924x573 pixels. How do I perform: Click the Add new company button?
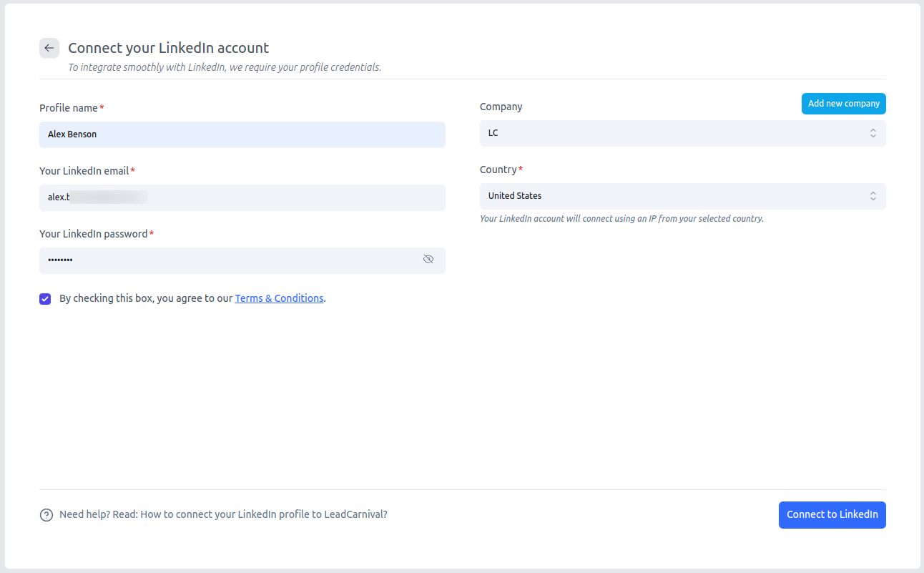[x=843, y=103]
